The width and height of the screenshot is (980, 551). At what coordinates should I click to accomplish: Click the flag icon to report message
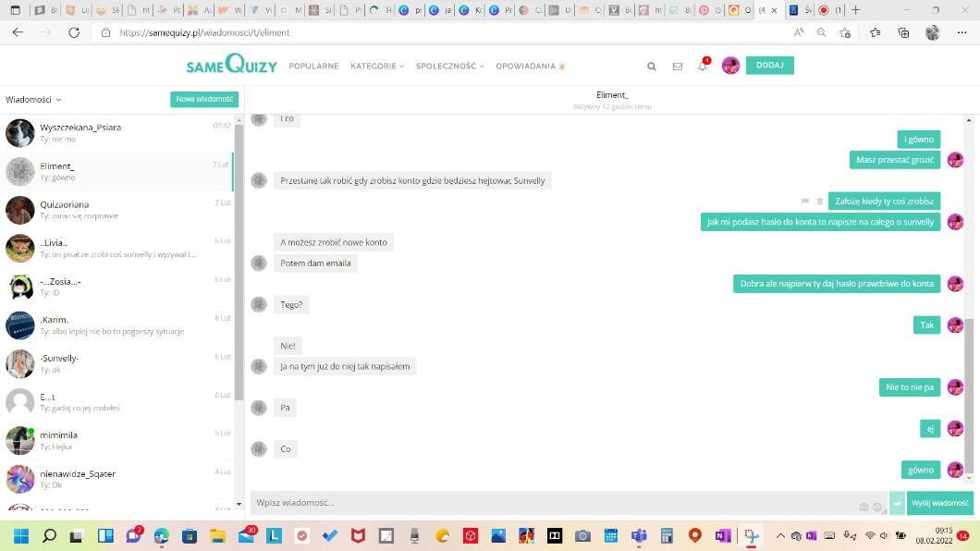(805, 201)
